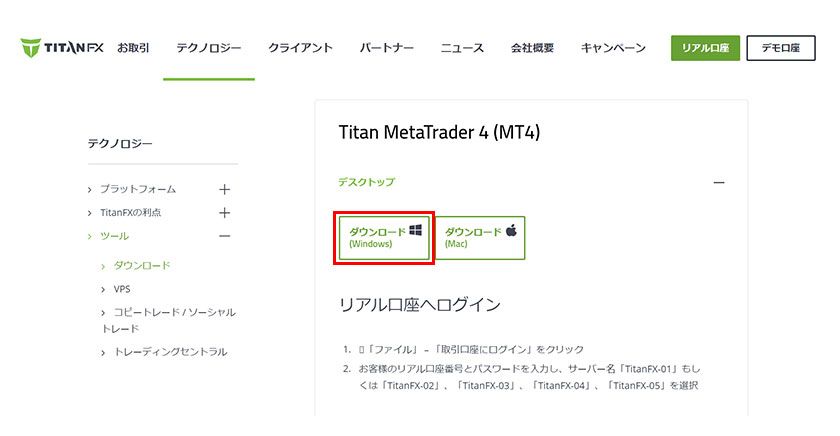Open the キャンペーン page
Screen dimensions: 840x436
pos(613,48)
